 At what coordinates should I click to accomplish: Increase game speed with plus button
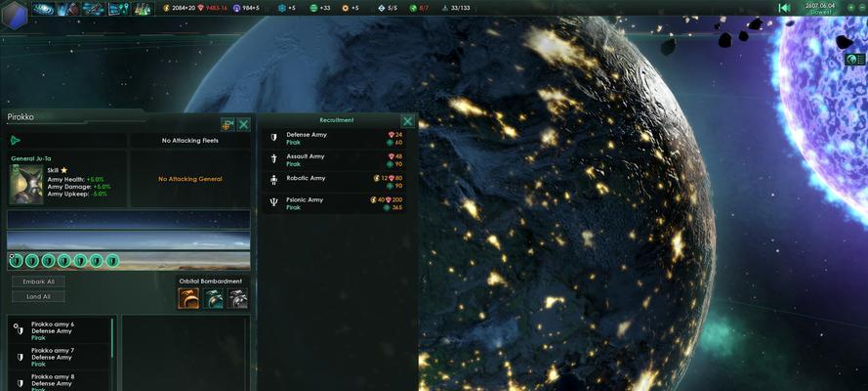click(850, 8)
